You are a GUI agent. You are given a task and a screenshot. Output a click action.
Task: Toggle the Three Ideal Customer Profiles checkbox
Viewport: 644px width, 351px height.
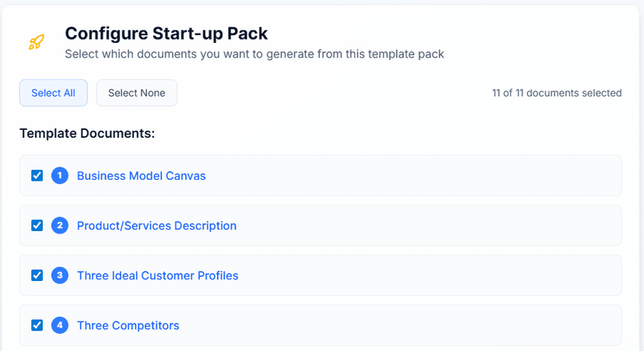[37, 275]
